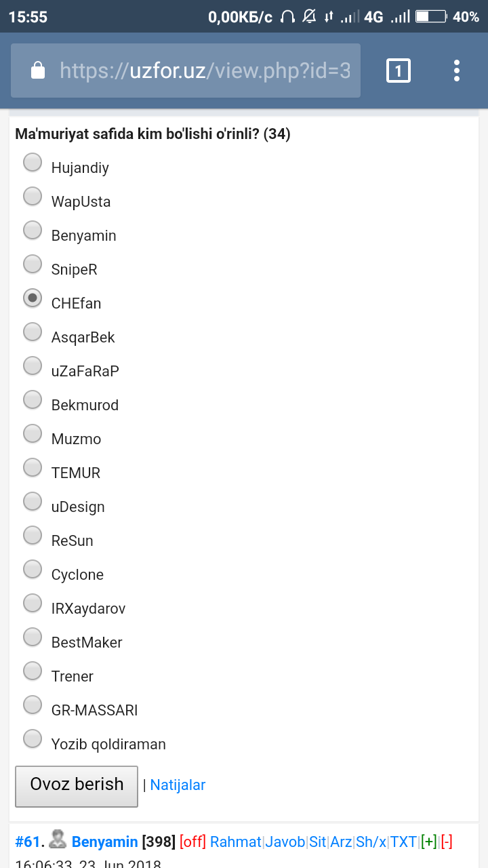Tap the padlock site security icon

(x=38, y=71)
